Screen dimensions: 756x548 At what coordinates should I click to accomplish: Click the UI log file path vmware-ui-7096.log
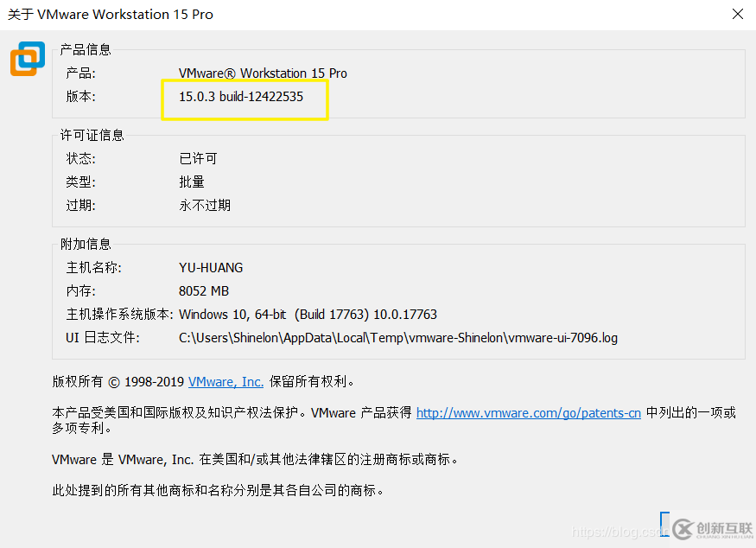coord(398,338)
